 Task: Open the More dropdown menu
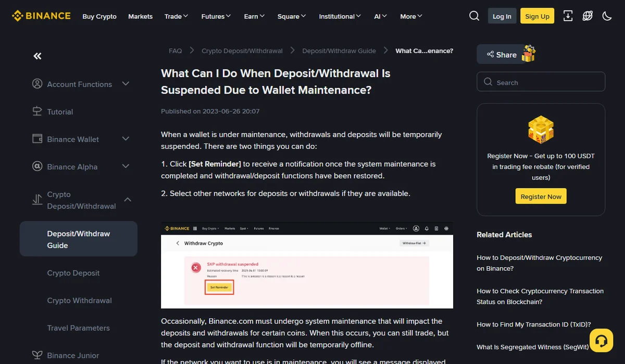[x=411, y=16]
